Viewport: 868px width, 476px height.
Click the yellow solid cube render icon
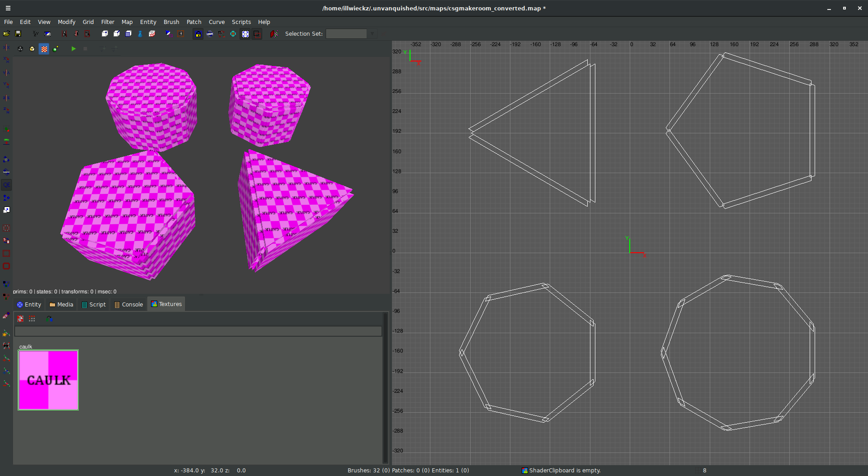32,49
